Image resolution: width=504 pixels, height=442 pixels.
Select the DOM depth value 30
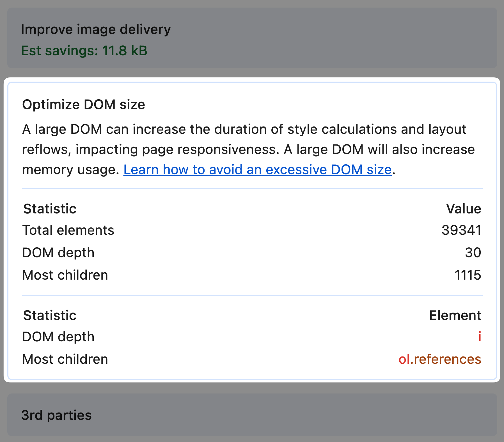(473, 253)
